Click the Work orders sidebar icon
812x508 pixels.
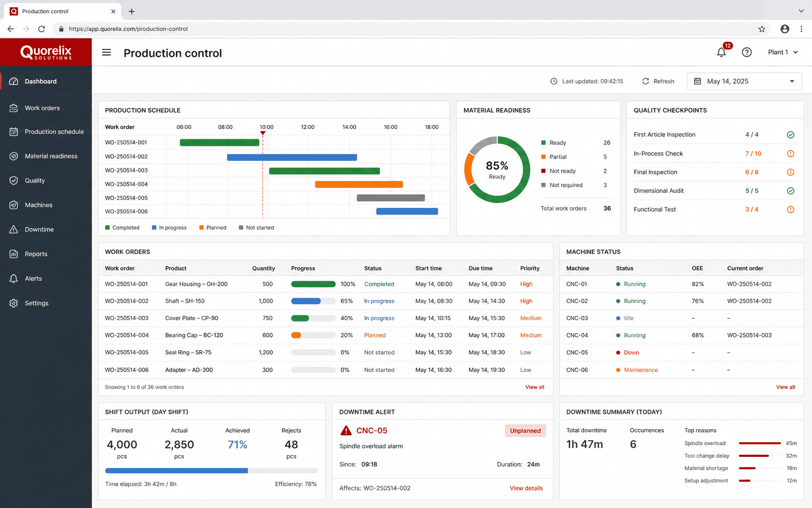click(14, 108)
